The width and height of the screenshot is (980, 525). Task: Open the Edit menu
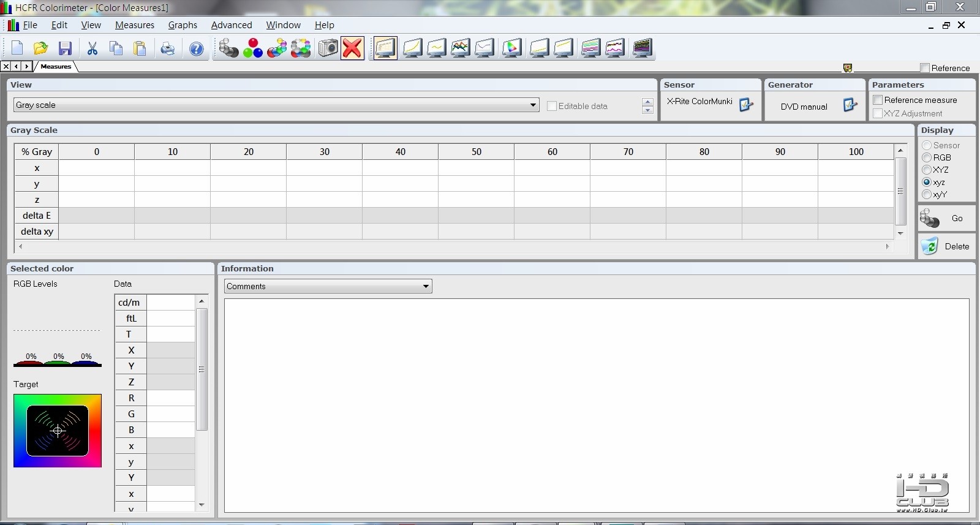click(59, 25)
